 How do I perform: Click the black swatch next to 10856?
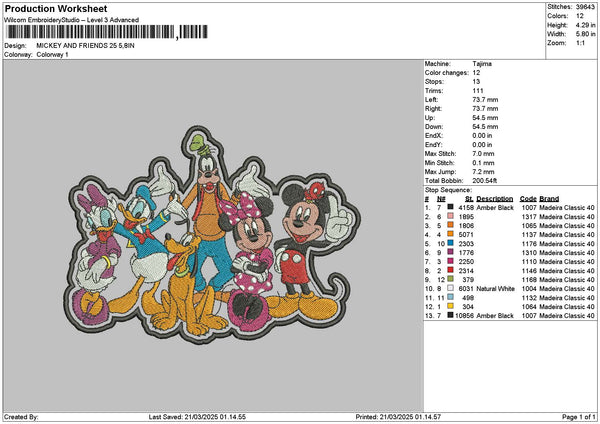[450, 315]
